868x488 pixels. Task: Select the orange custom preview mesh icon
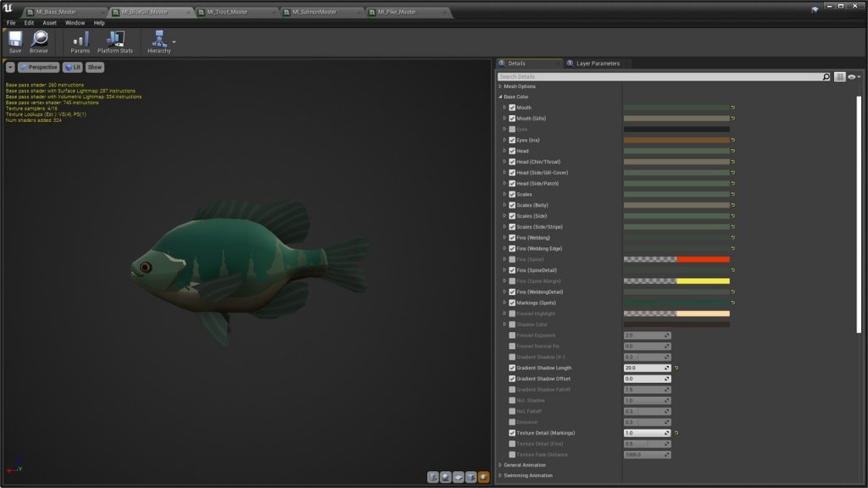484,477
